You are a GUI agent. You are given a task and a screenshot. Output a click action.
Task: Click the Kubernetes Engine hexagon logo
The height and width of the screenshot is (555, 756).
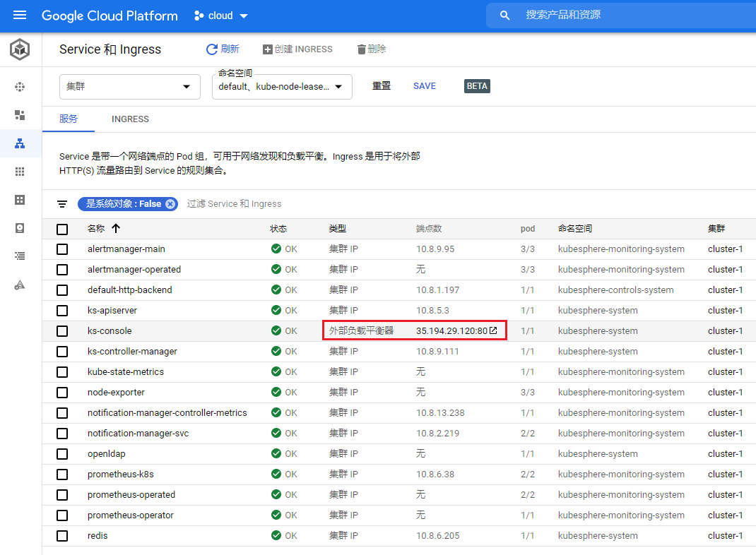tap(20, 49)
